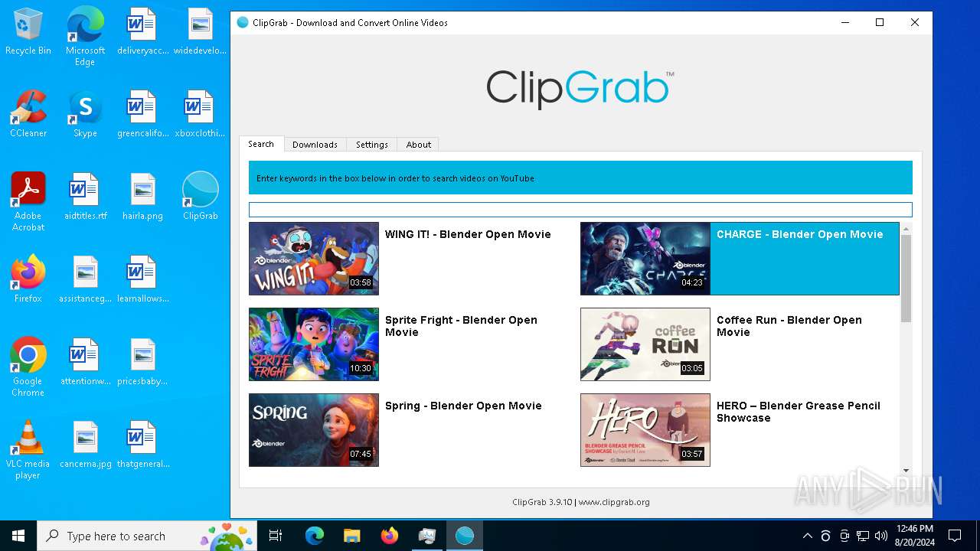Open Adobe Acrobat desktop shortcut

click(28, 202)
